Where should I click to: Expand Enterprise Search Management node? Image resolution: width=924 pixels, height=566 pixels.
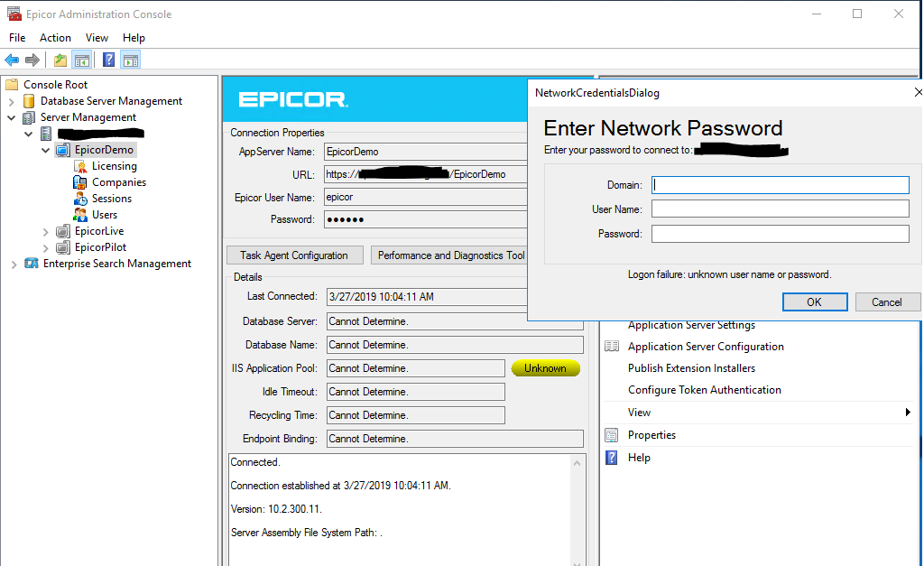[14, 264]
